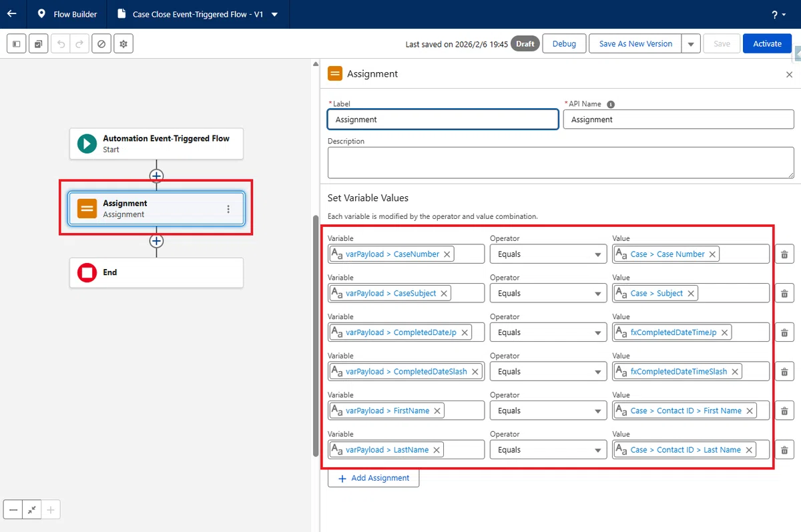Click the API Name input field
The height and width of the screenshot is (532, 801).
point(678,119)
